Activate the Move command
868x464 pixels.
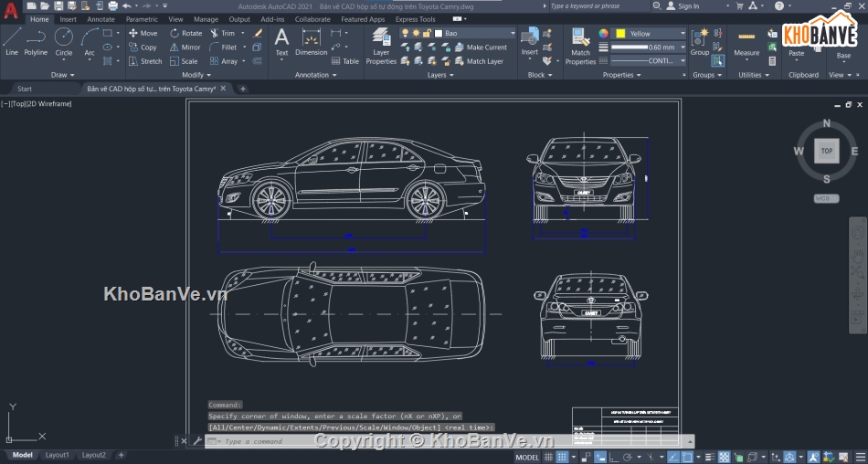143,33
